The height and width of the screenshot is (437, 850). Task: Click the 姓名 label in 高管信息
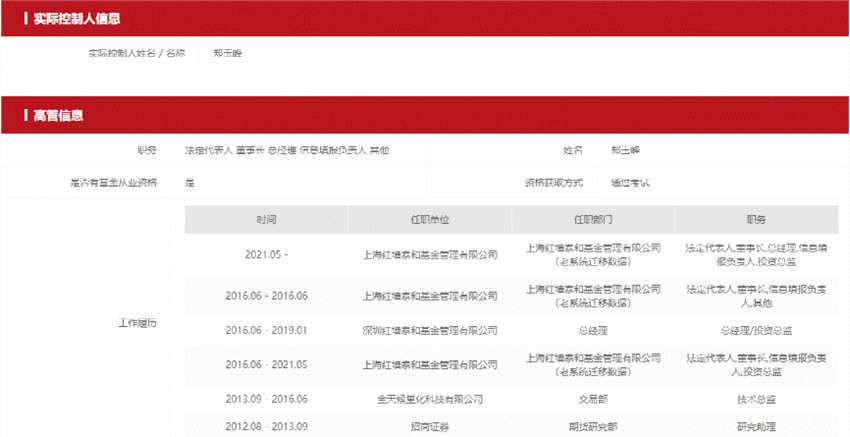[573, 150]
